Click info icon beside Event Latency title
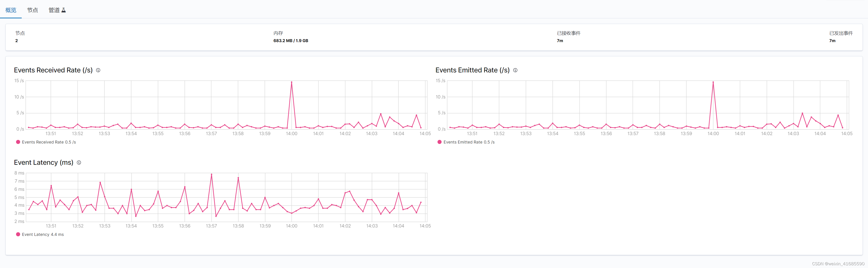The width and height of the screenshot is (868, 268). 79,163
